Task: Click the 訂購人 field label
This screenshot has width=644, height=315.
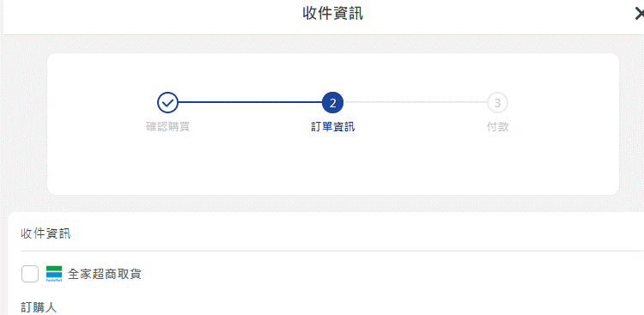Action: click(x=39, y=307)
